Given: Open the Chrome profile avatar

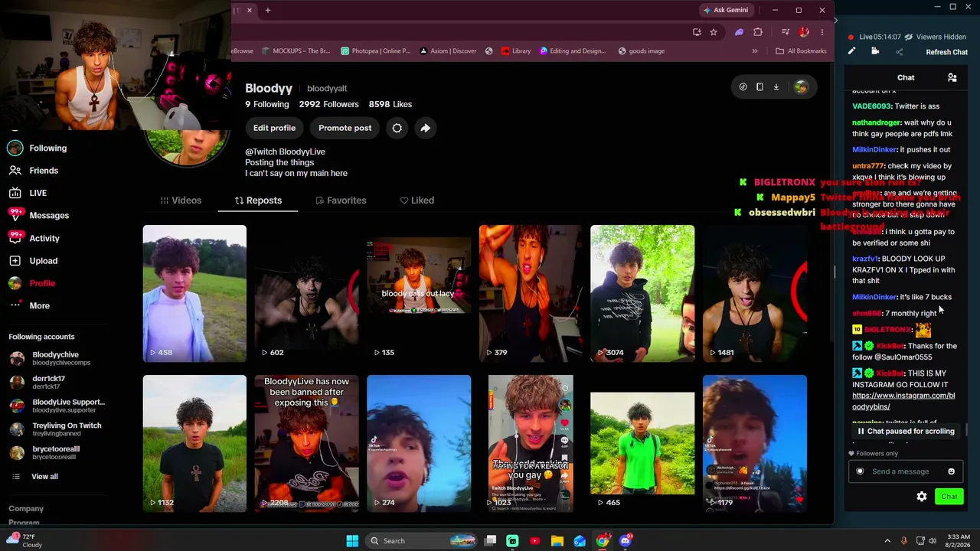Looking at the screenshot, I should coord(804,32).
